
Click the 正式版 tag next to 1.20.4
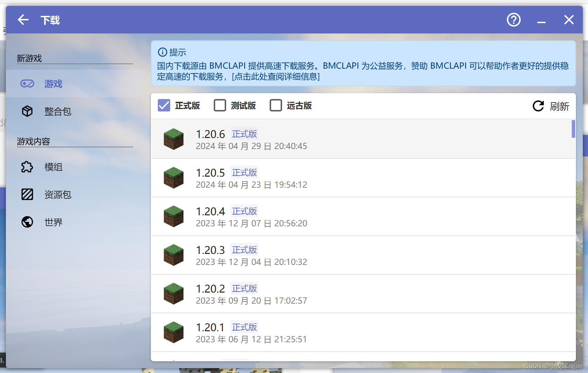click(244, 211)
